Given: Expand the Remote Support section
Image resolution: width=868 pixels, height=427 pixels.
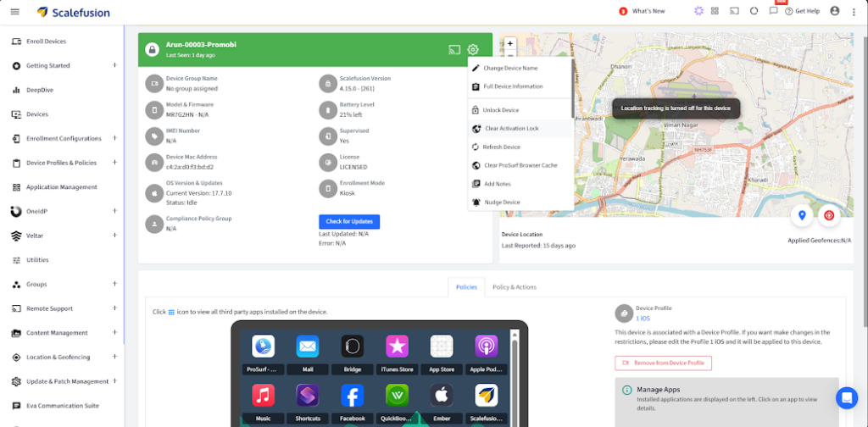Looking at the screenshot, I should [114, 308].
